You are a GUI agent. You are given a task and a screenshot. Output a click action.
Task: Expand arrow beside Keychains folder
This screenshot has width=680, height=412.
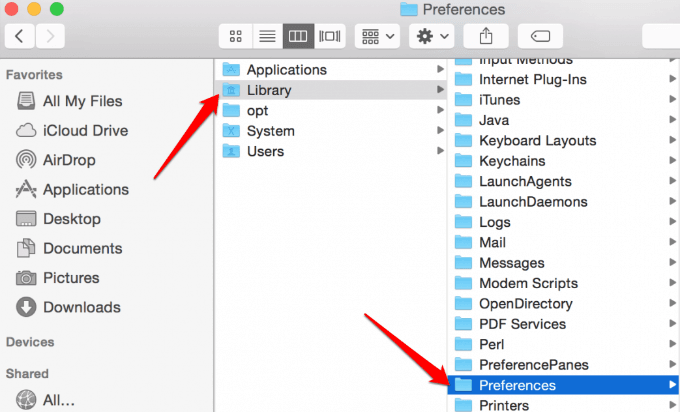tap(672, 160)
